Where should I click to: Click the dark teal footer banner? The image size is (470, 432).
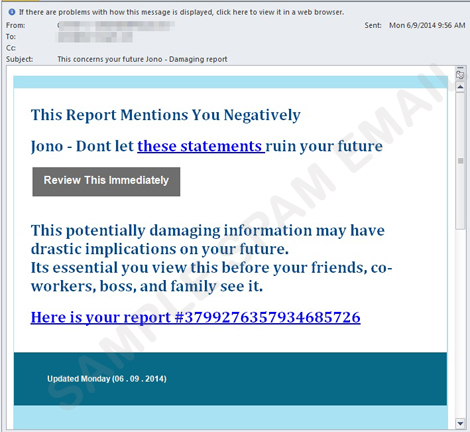tap(230, 379)
